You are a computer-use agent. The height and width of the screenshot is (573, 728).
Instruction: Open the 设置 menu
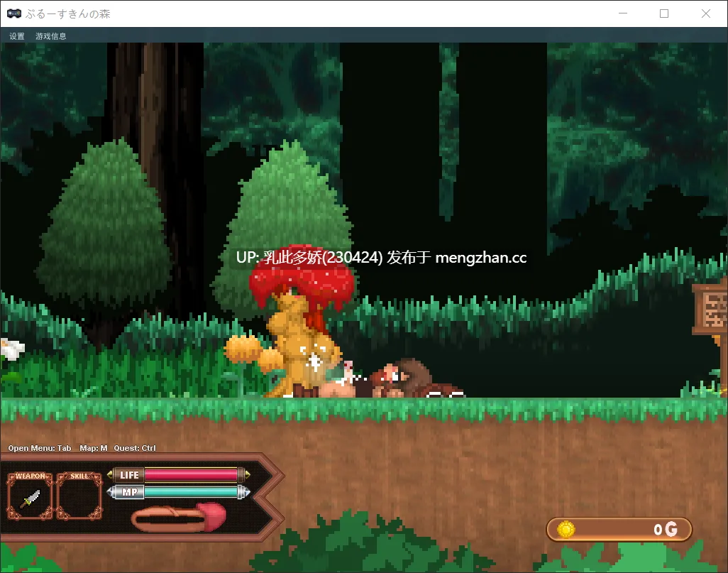point(17,36)
